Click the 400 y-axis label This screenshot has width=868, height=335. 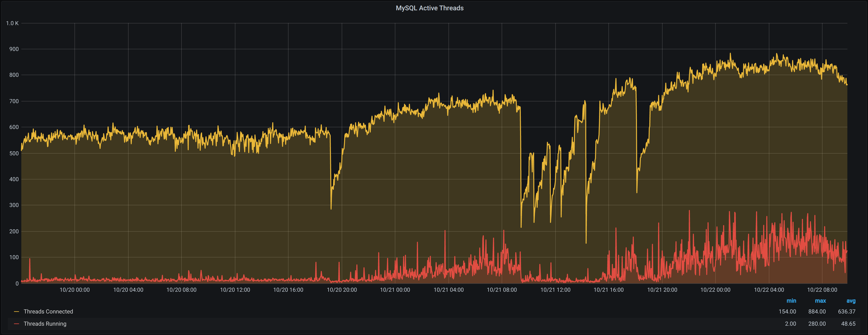pyautogui.click(x=14, y=179)
